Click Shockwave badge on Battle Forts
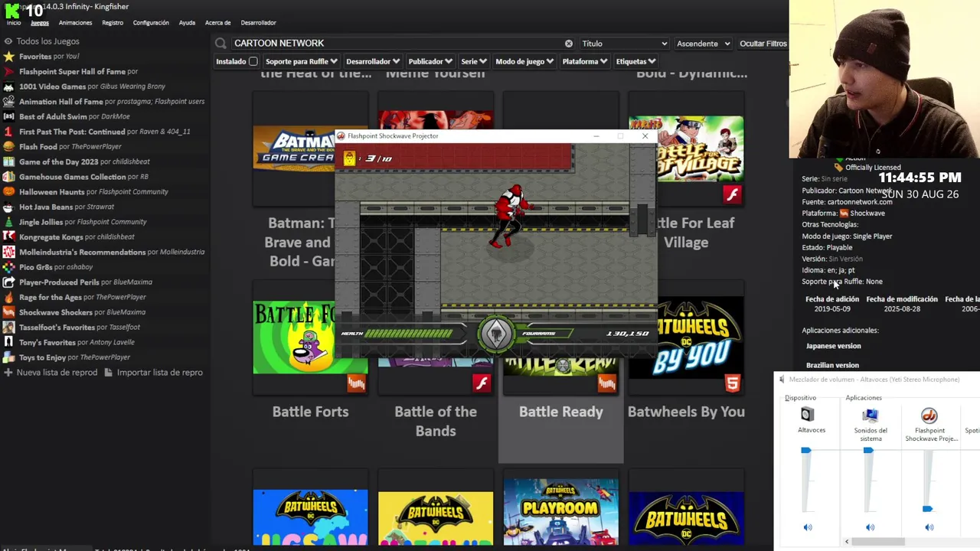The image size is (980, 551). pos(356,383)
